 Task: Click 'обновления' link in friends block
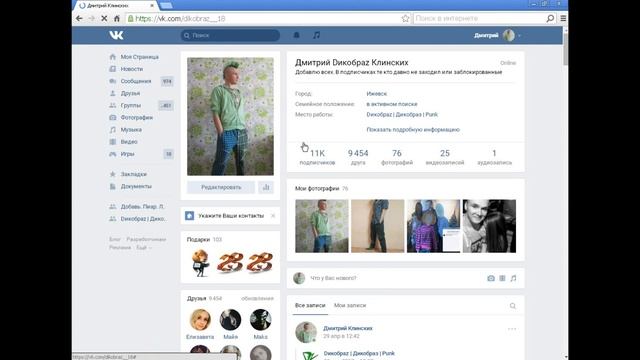pyautogui.click(x=257, y=298)
